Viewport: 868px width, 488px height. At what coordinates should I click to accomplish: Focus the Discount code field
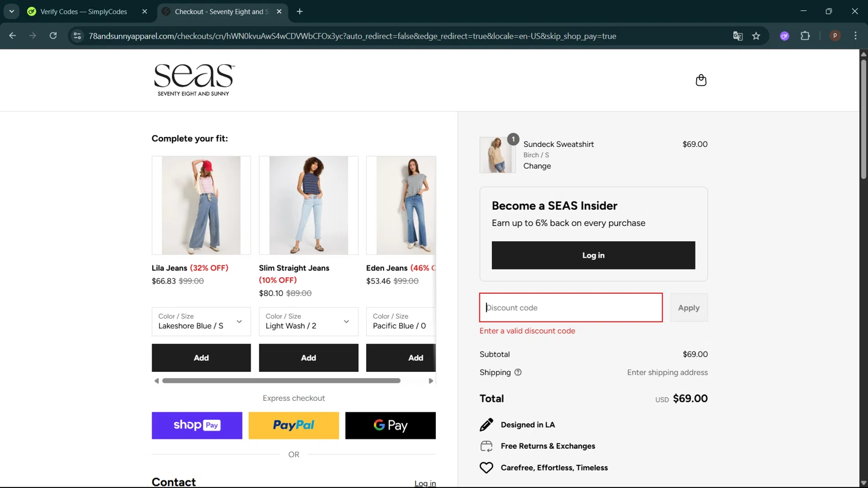pos(571,308)
